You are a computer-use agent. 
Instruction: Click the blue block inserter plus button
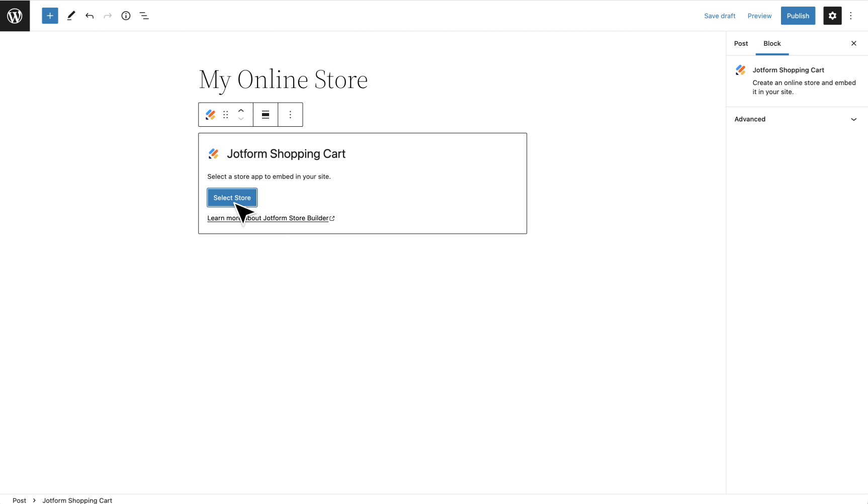coord(50,16)
